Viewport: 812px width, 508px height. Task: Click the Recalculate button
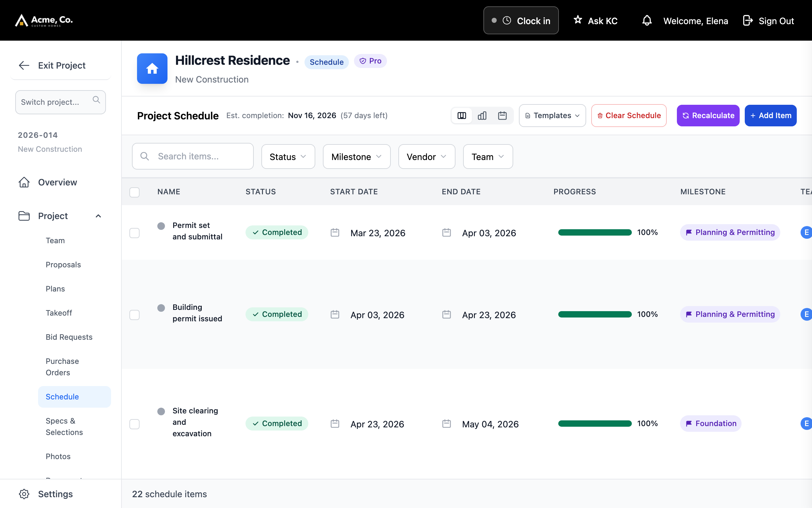tap(708, 116)
